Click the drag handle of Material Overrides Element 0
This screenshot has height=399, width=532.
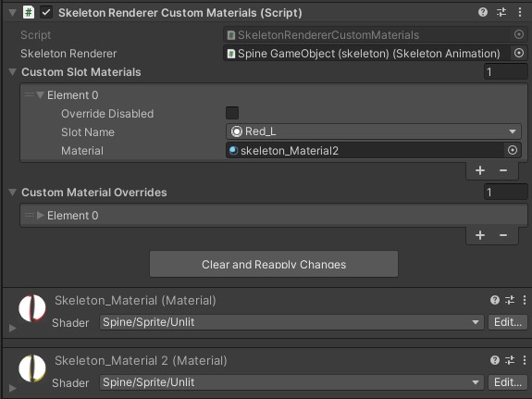point(30,215)
